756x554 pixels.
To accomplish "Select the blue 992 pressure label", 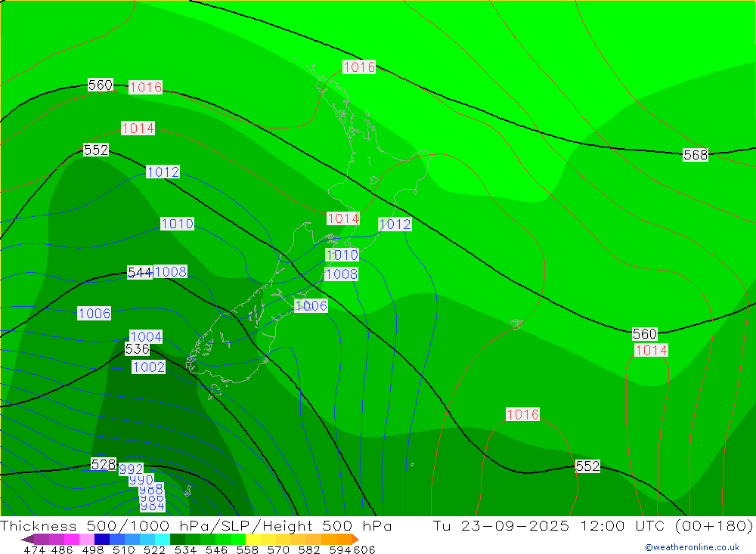I will click(131, 469).
